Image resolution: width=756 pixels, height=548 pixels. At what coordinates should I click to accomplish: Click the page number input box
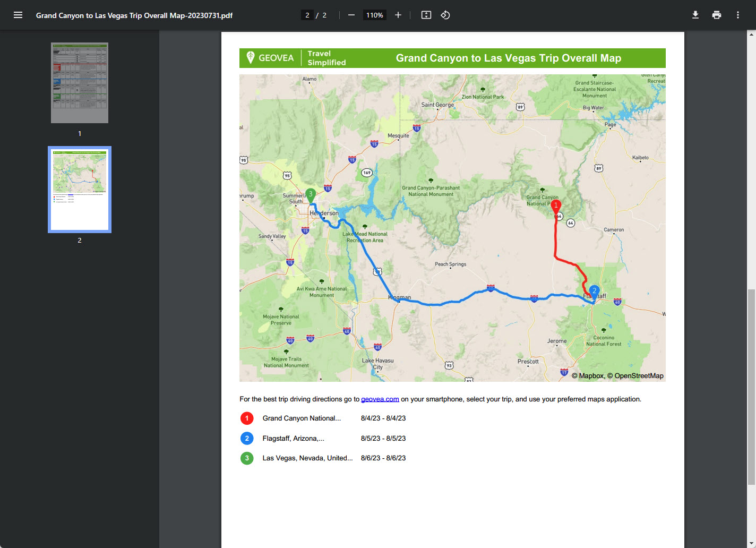307,15
